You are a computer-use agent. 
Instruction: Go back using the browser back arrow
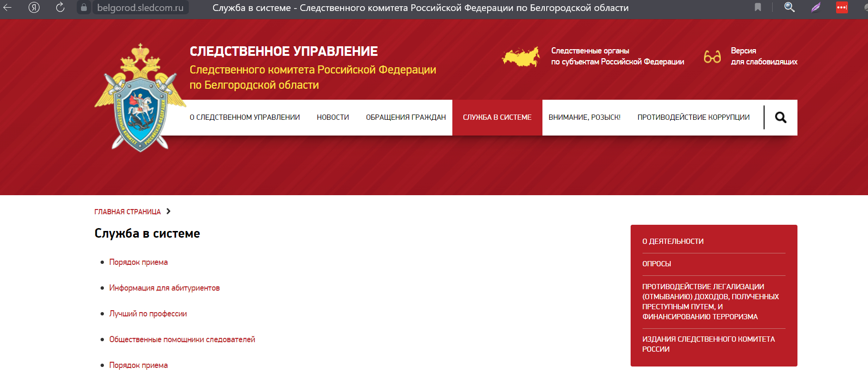pos(8,7)
